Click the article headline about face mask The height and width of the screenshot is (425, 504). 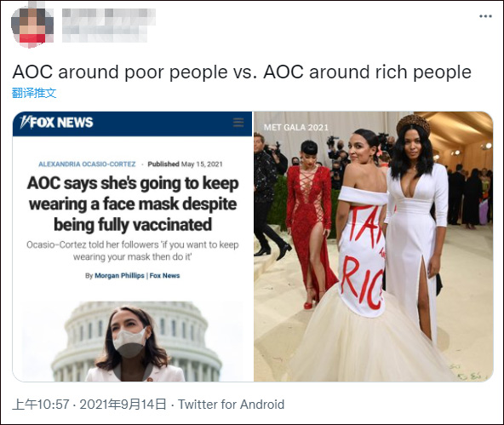[x=133, y=204]
